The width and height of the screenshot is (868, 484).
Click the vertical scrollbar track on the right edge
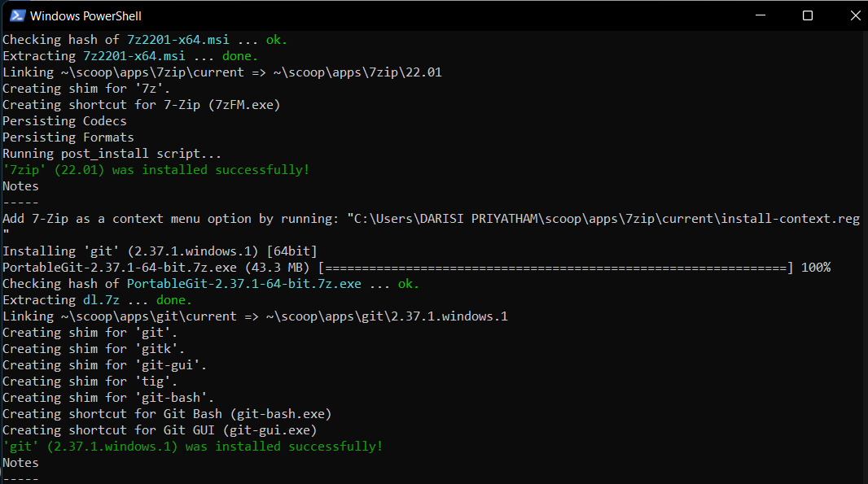click(x=861, y=244)
